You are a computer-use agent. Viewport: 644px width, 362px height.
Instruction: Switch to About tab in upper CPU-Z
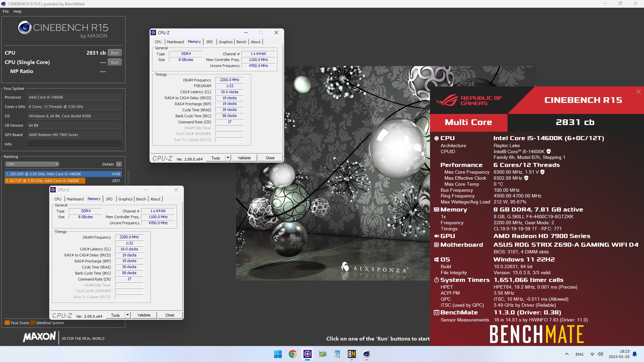pyautogui.click(x=256, y=42)
